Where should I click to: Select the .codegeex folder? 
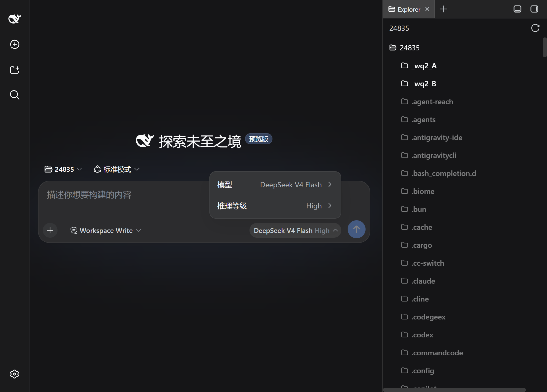[423, 317]
